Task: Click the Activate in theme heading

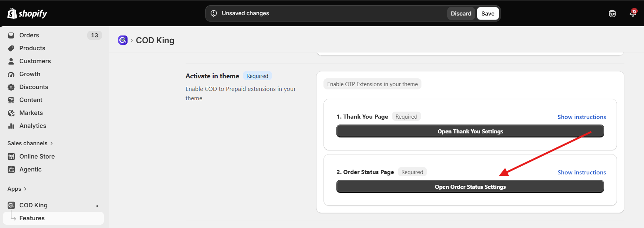Action: click(x=212, y=76)
